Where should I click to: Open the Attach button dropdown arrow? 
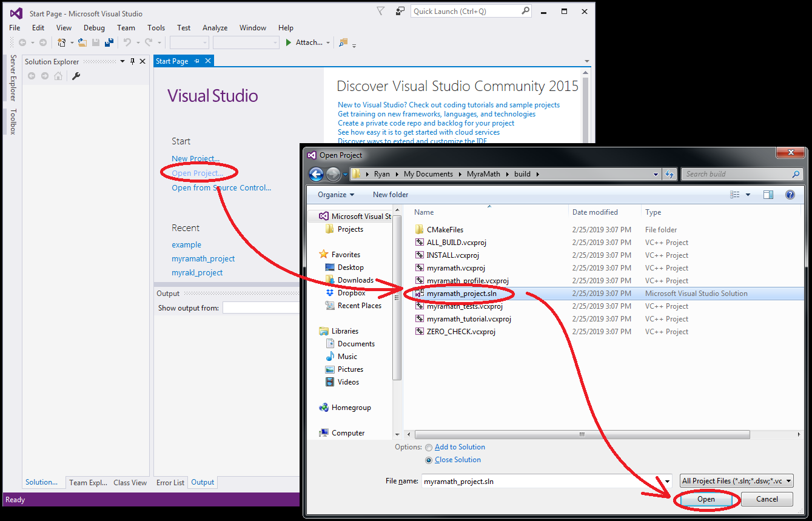(x=328, y=42)
